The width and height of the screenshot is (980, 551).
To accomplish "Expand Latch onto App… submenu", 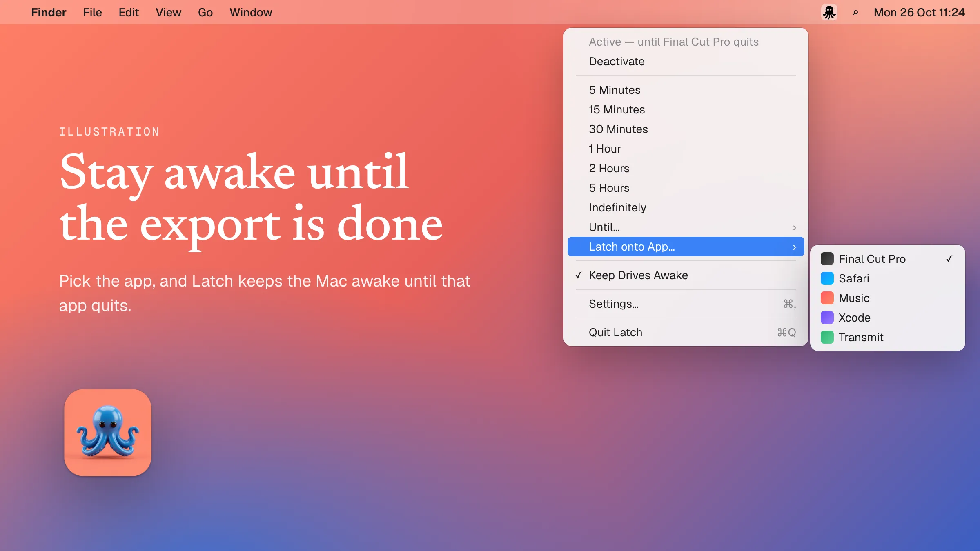I will pos(686,247).
